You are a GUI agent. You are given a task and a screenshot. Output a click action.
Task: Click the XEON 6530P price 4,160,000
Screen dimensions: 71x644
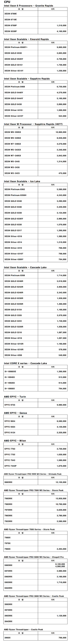click(61, 31)
